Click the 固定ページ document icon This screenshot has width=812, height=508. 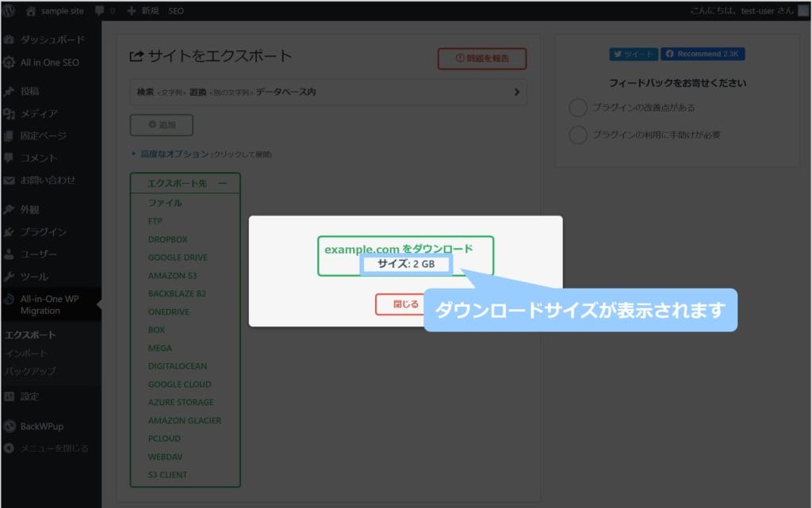8,136
